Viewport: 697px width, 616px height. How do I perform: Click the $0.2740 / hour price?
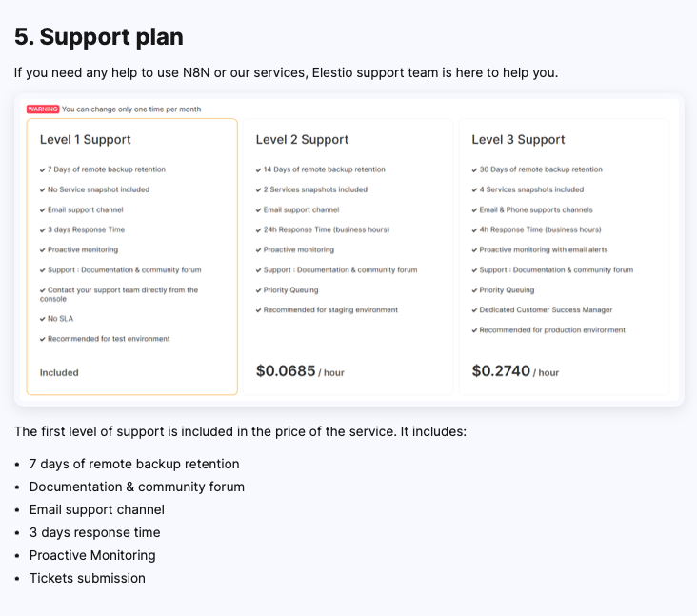[x=515, y=371]
